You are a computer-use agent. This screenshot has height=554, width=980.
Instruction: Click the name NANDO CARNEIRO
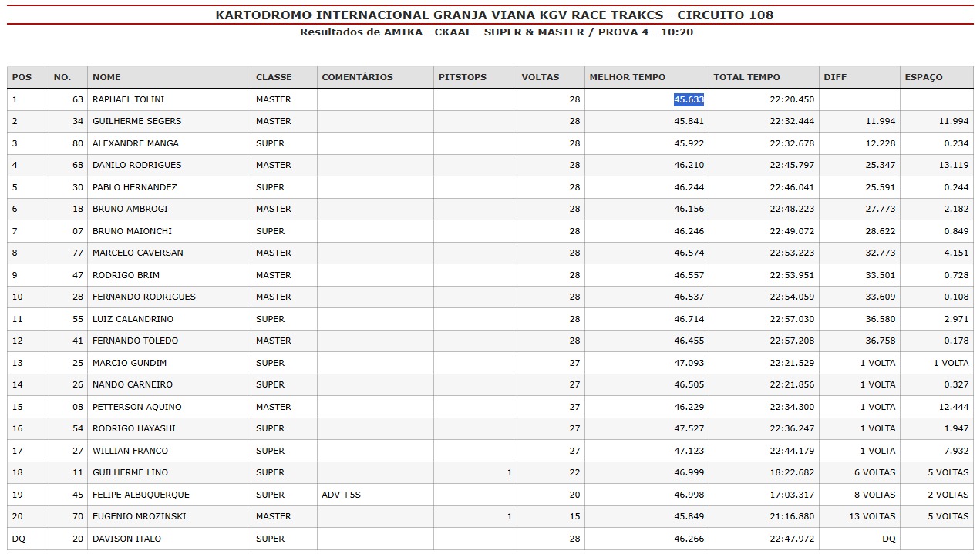coord(133,384)
